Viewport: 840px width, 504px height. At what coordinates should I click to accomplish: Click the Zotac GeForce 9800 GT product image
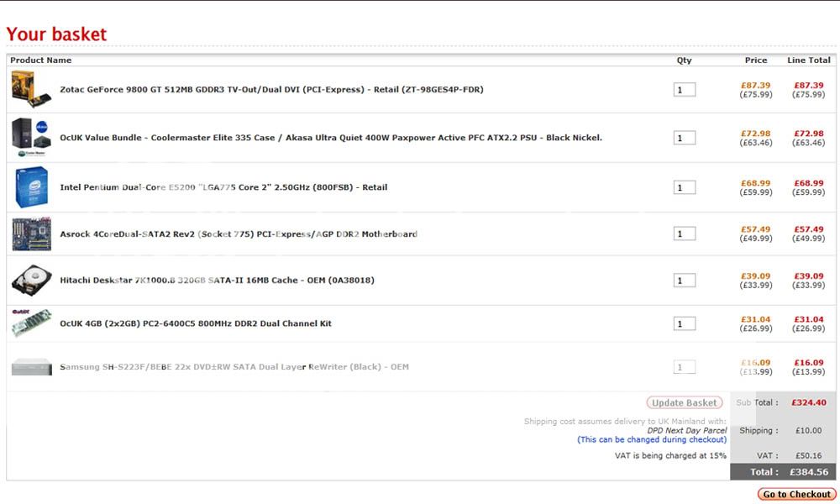point(31,89)
